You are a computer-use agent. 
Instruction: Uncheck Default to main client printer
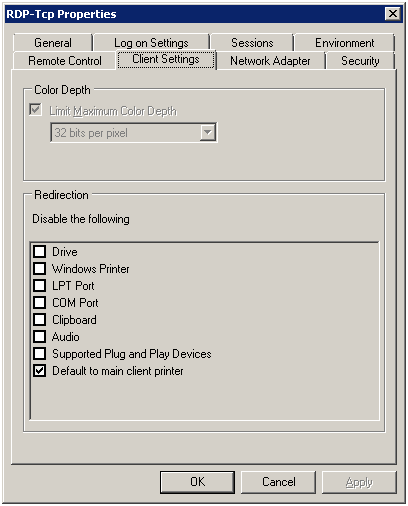[x=40, y=370]
